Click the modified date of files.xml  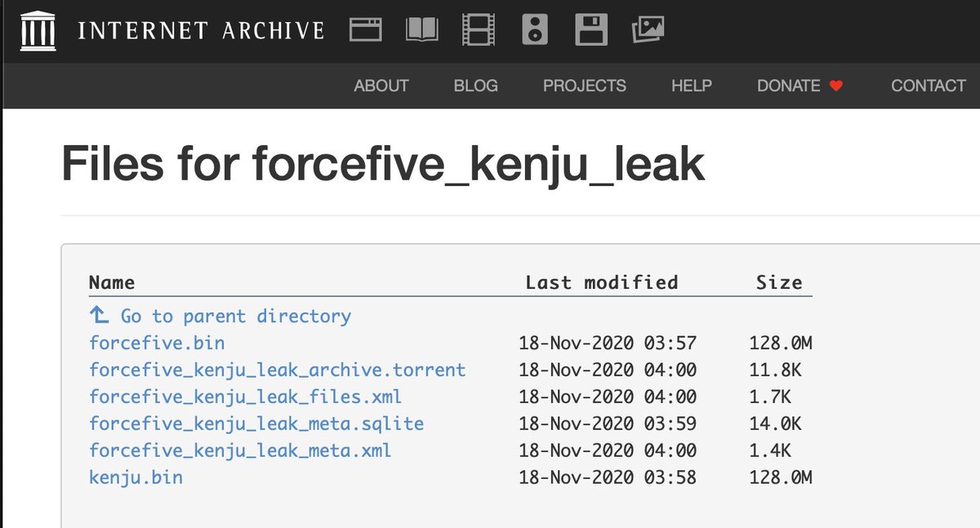point(608,397)
